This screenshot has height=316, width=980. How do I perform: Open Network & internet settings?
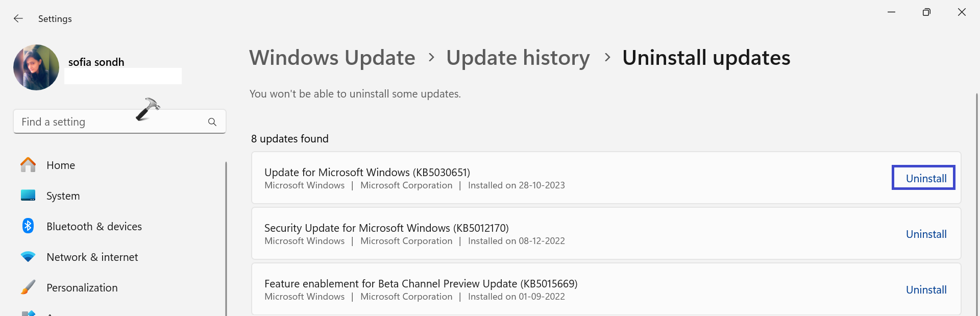[x=92, y=257]
